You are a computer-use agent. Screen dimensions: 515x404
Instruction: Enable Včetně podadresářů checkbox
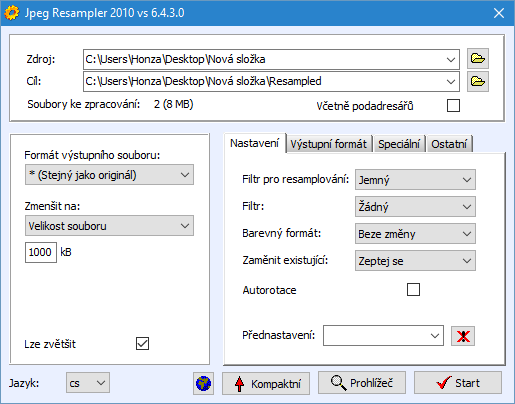point(453,106)
